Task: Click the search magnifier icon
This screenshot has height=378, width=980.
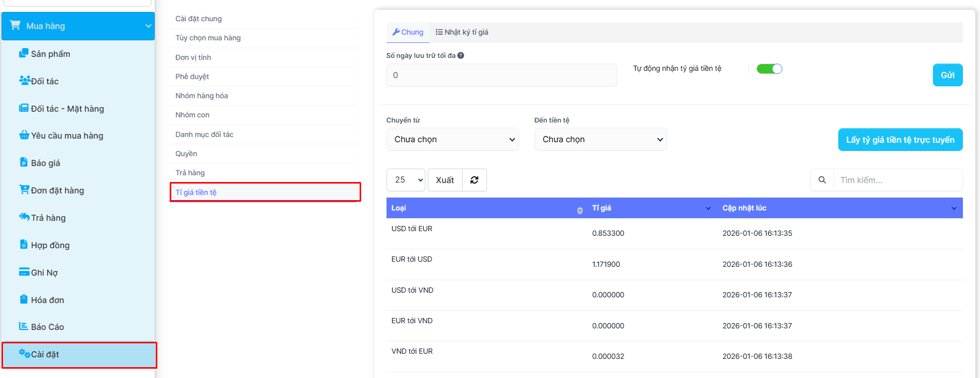Action: click(x=822, y=180)
